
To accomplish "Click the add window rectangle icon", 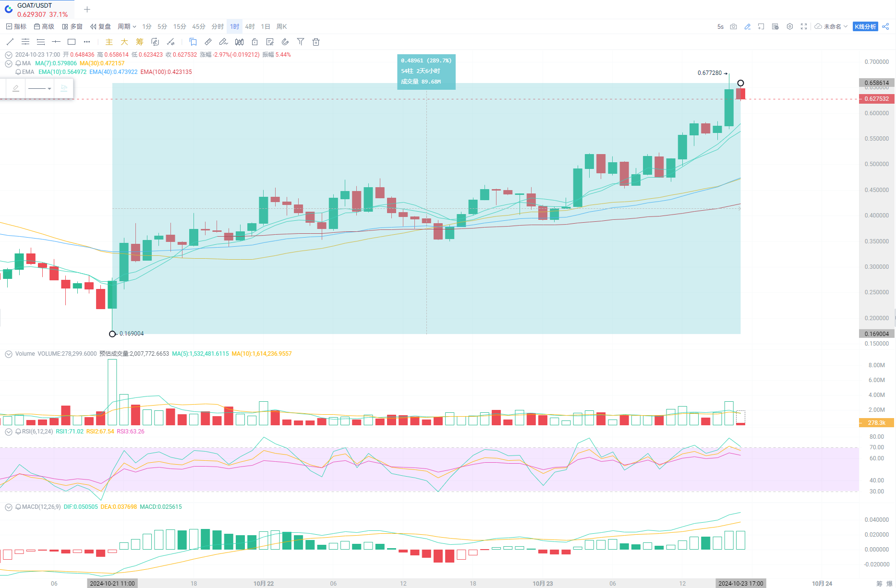I will click(761, 26).
